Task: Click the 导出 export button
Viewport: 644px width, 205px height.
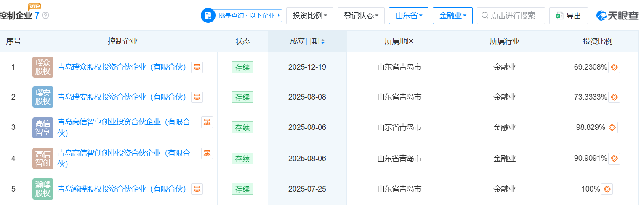Action: point(568,16)
